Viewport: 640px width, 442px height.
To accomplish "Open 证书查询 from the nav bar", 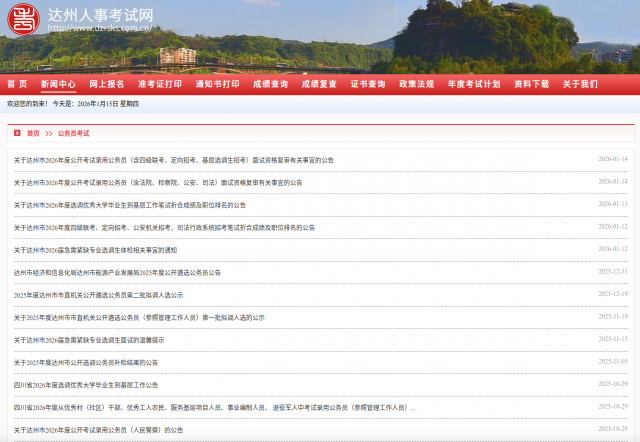I will (x=368, y=84).
